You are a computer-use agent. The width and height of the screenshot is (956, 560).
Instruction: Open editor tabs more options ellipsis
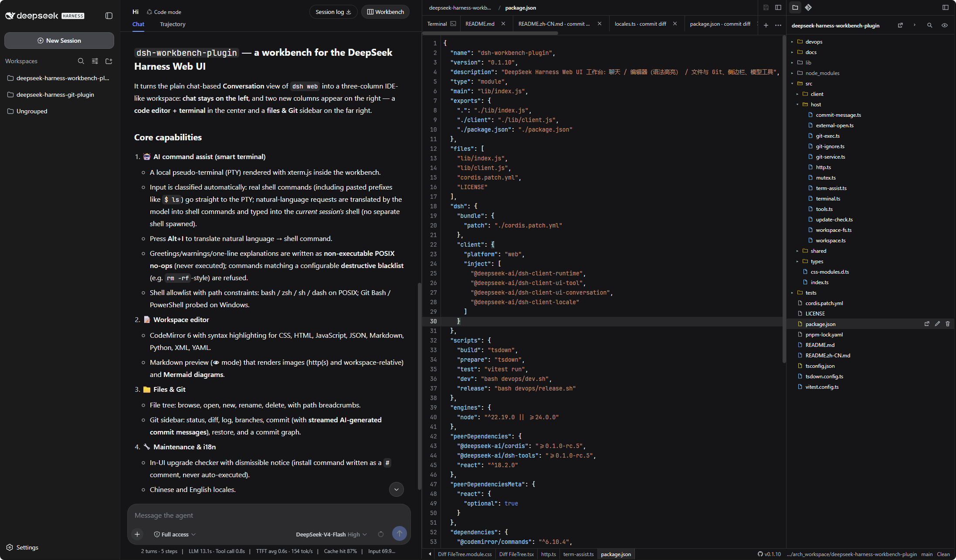pos(778,25)
